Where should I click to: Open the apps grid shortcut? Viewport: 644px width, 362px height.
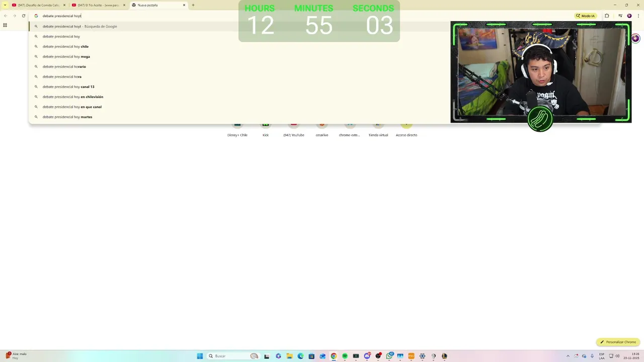tap(5, 25)
